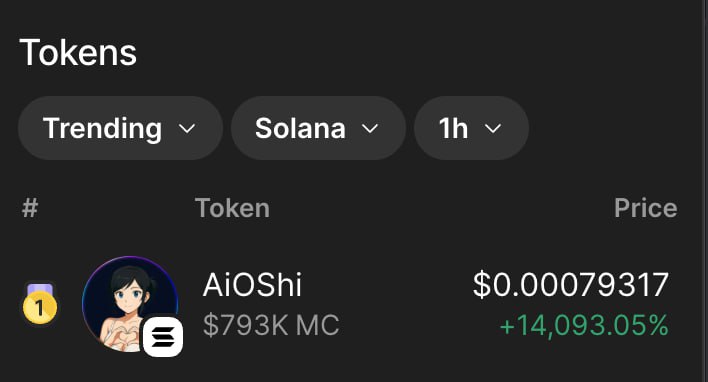Open the Trending sort dropdown
Viewport: 708px width, 382px height.
coord(120,128)
